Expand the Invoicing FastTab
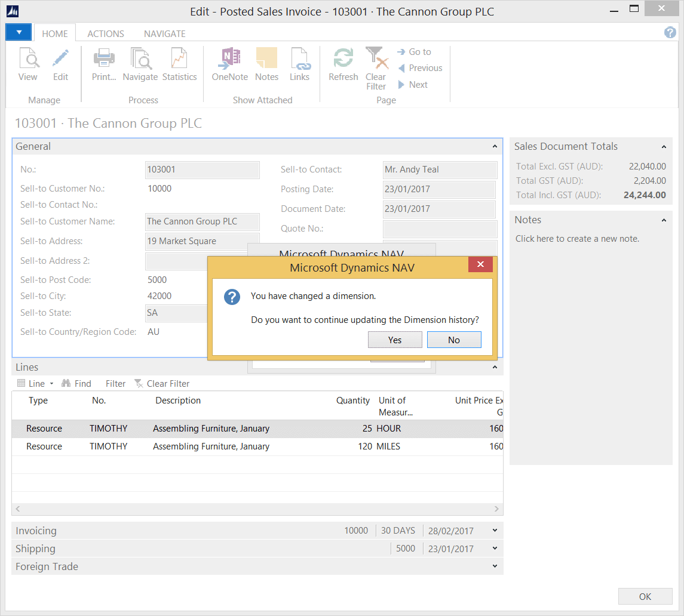684x616 pixels. point(495,531)
